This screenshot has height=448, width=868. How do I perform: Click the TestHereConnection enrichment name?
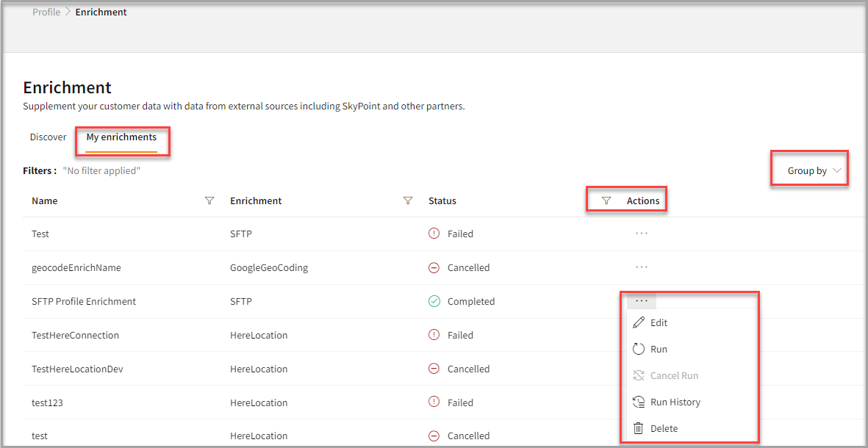pos(75,335)
